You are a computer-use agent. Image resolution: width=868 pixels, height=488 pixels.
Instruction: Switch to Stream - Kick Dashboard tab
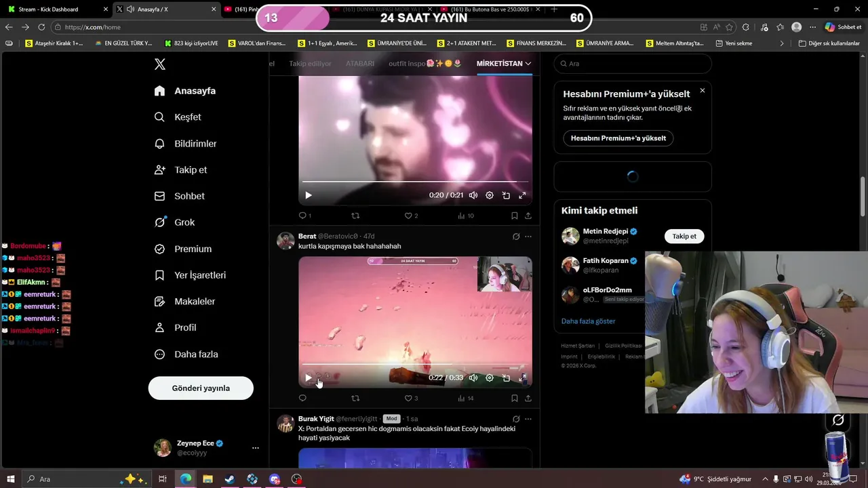[57, 9]
